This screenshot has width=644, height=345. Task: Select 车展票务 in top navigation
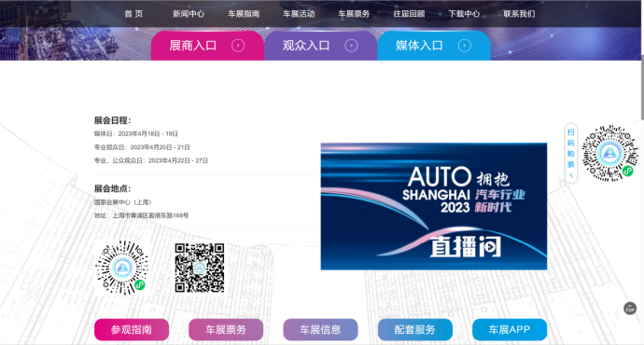(354, 14)
